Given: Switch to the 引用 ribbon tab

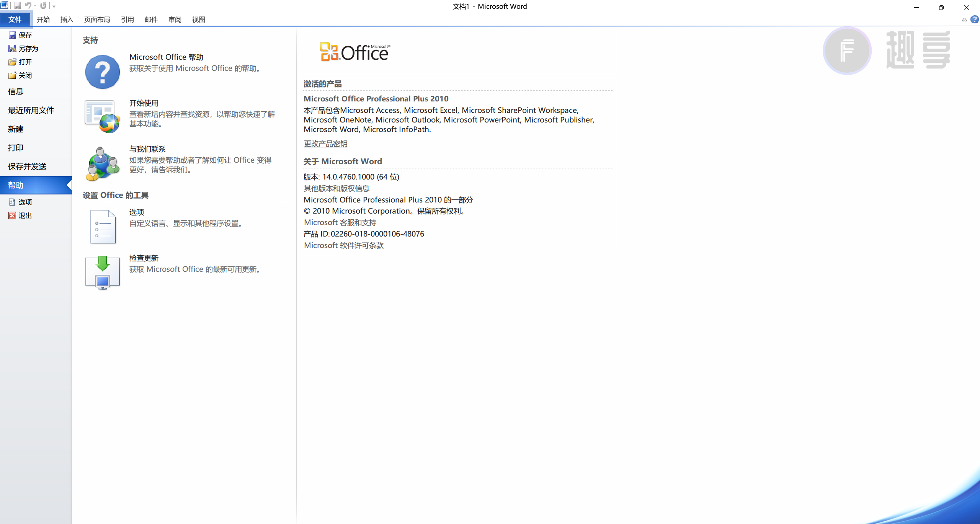Looking at the screenshot, I should [127, 20].
